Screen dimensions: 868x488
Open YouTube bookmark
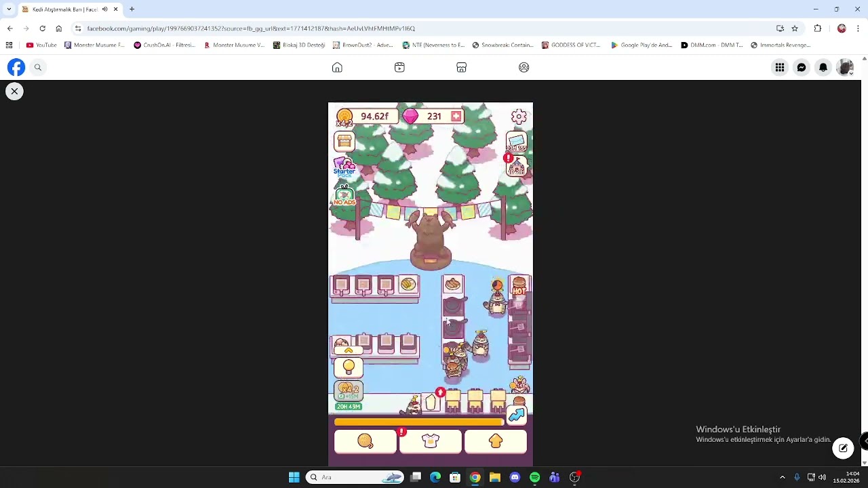pyautogui.click(x=41, y=45)
